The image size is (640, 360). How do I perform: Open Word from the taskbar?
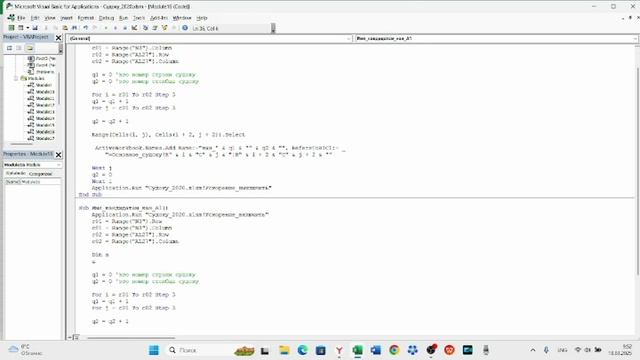[376, 350]
